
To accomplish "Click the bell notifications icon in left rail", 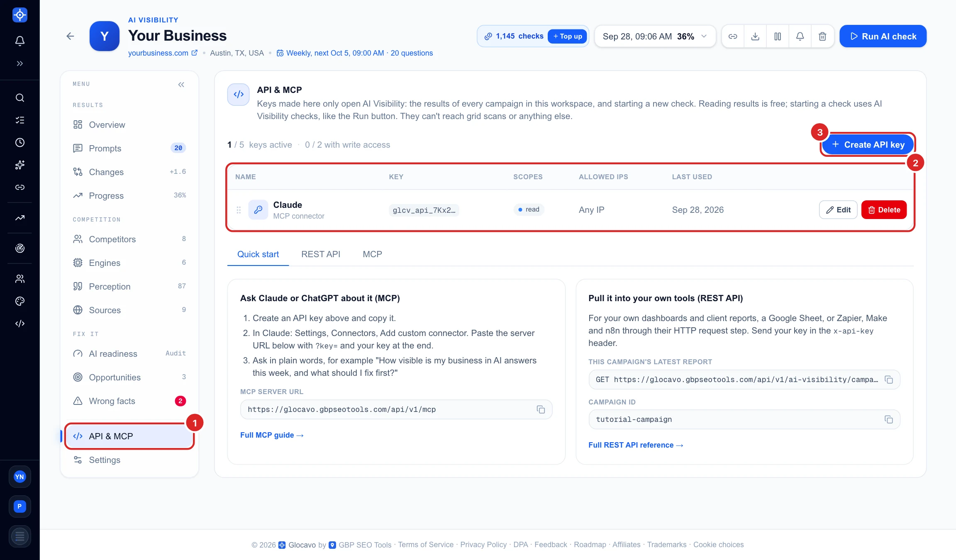I will click(x=20, y=41).
